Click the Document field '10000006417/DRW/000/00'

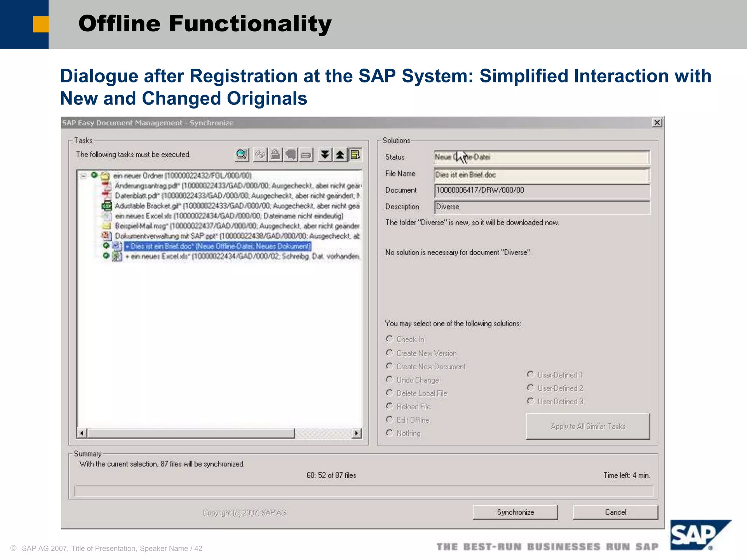point(542,190)
